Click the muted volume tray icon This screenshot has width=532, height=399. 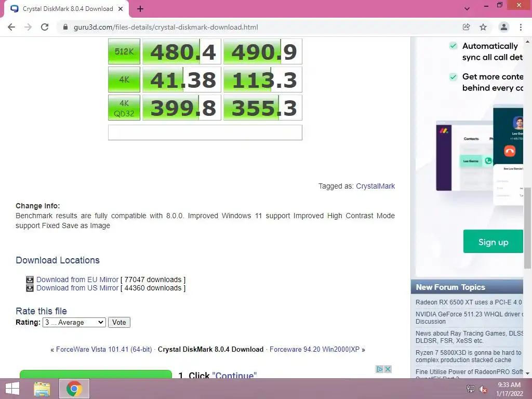click(483, 389)
